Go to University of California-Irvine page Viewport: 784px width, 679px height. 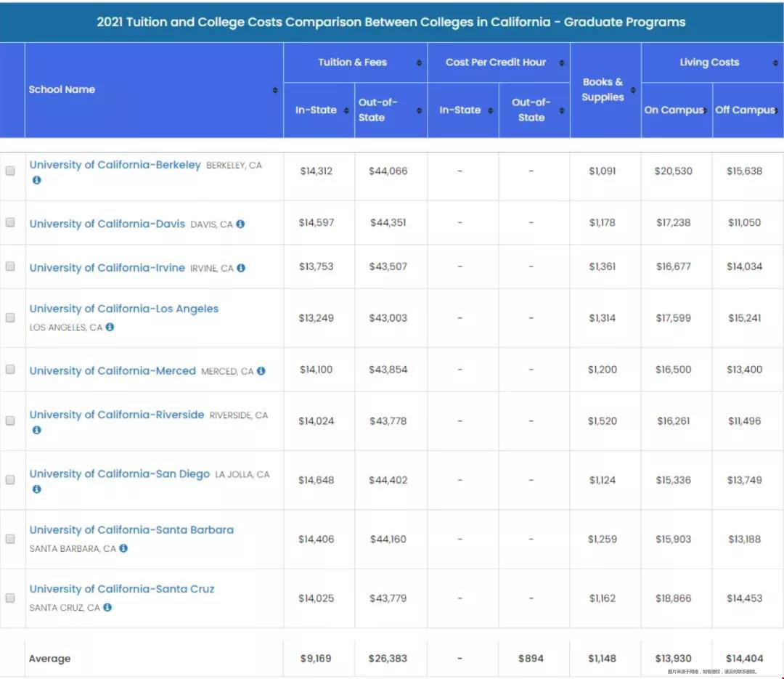pos(107,268)
